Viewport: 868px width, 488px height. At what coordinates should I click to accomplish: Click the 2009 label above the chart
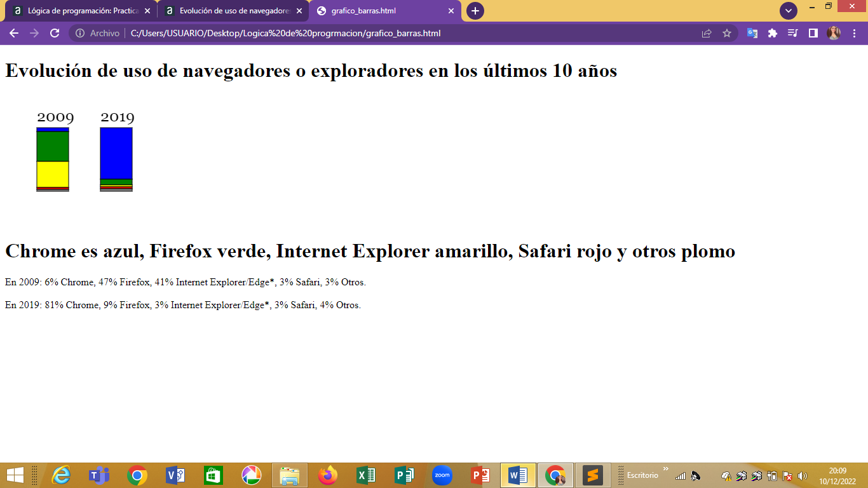coord(55,118)
